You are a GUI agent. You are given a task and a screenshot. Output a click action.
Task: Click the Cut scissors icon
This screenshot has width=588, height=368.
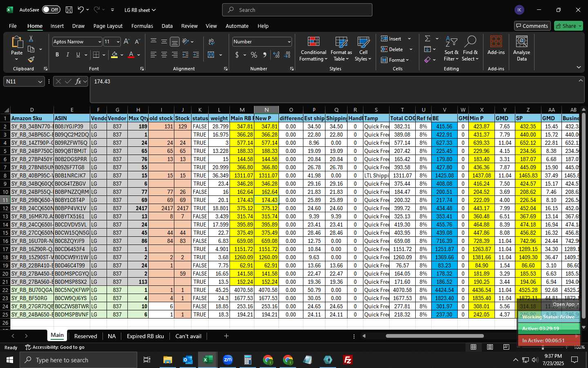[31, 38]
